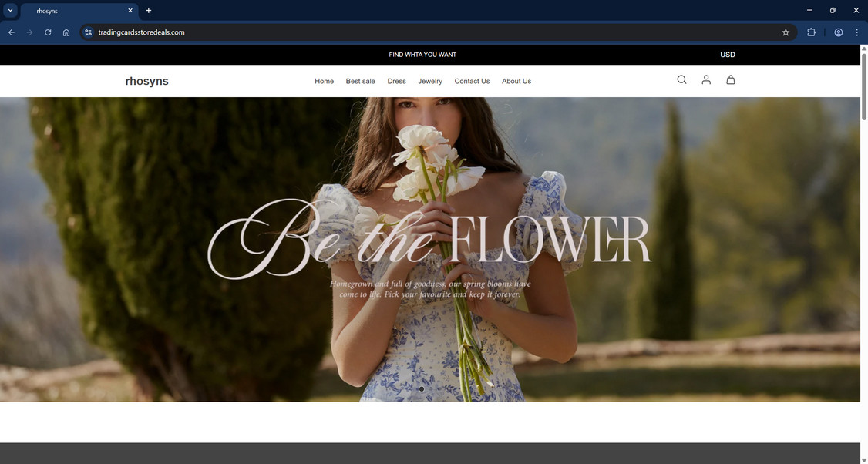Reload the page with the refresh icon
Viewport: 868px width, 464px height.
[48, 32]
